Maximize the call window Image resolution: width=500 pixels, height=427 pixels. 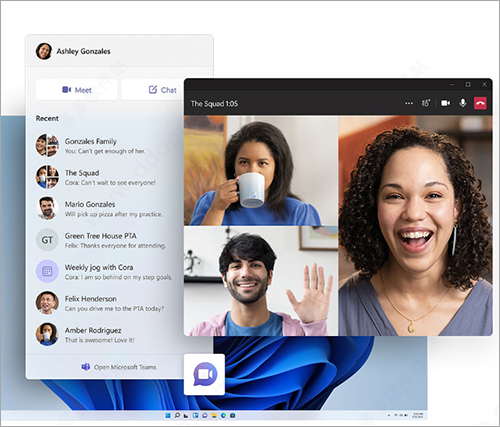[x=468, y=85]
